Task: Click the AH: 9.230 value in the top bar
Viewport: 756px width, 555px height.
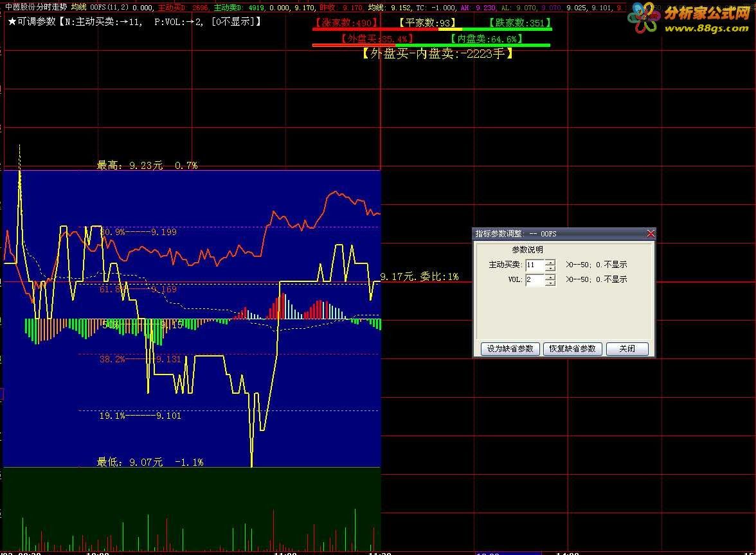Action: click(x=478, y=8)
